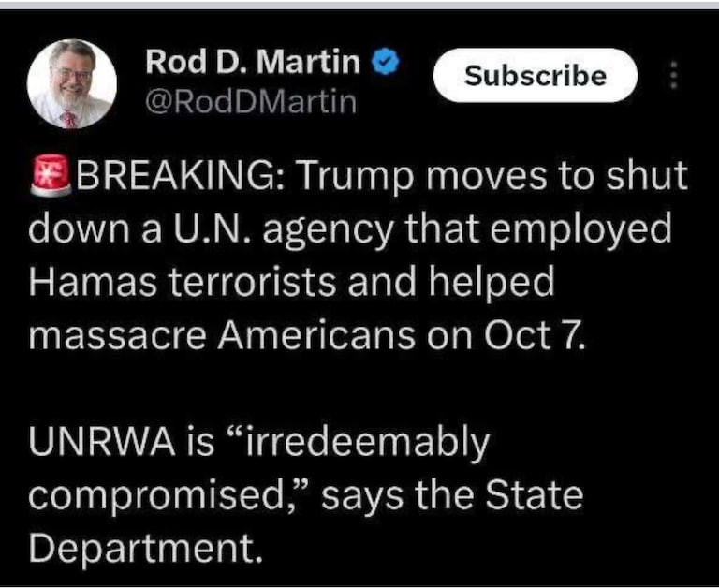This screenshot has height=588, width=719.
Task: Click the word State in the post
Action: coord(534,494)
